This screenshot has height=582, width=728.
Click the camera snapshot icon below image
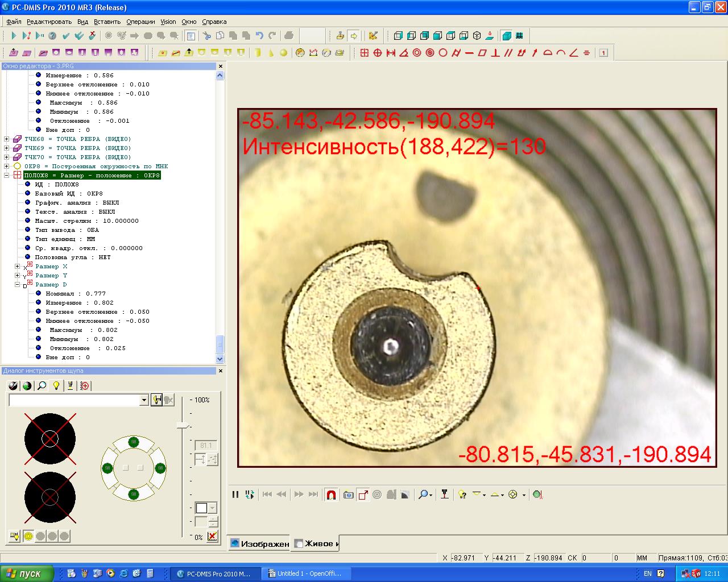point(349,495)
